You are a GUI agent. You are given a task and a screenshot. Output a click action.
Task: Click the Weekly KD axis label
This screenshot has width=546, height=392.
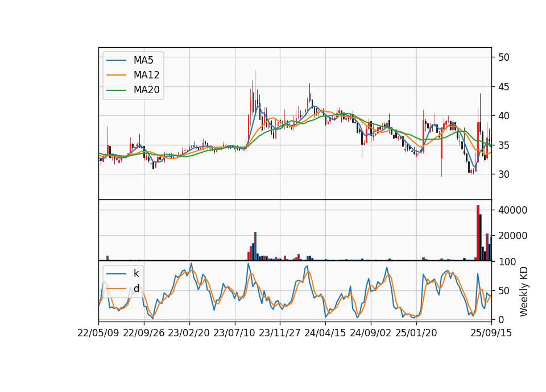[x=524, y=292]
